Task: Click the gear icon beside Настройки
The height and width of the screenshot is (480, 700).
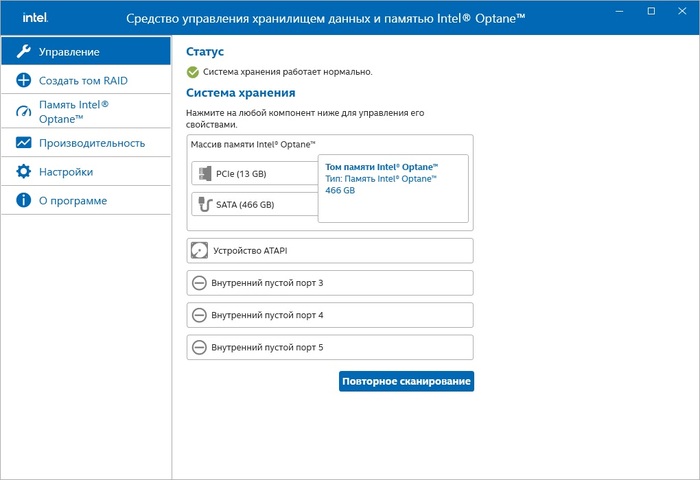Action: click(23, 172)
